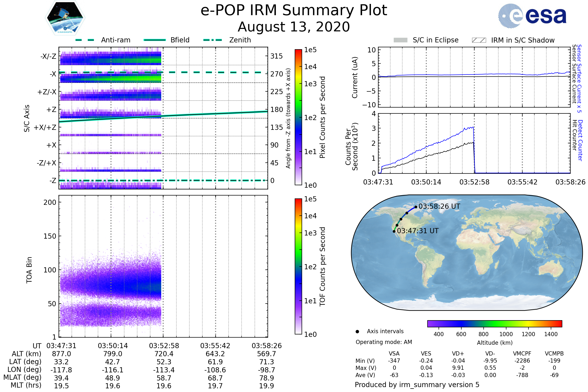Click the TOF Counts per Second colorbar
This screenshot has width=588, height=392.
point(298,266)
